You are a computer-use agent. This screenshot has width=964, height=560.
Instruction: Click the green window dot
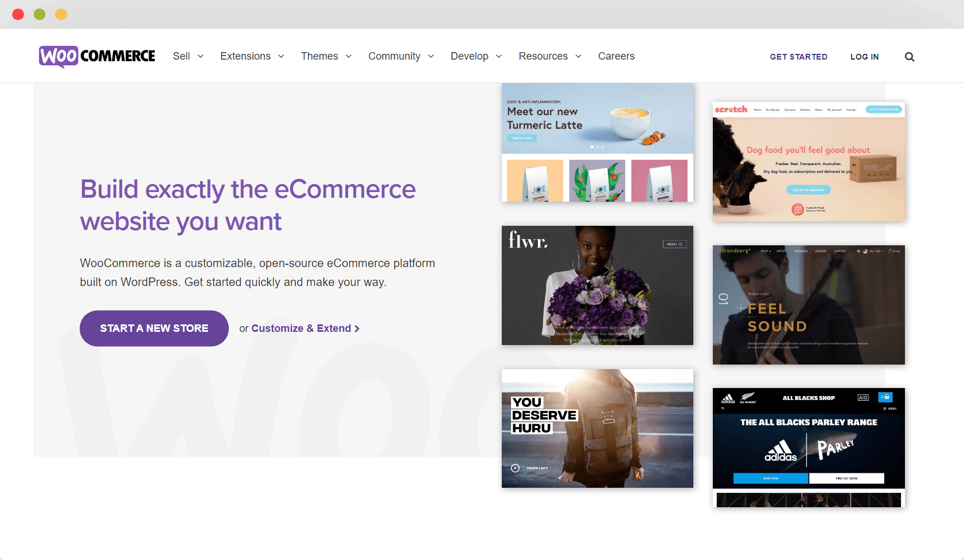click(x=40, y=14)
